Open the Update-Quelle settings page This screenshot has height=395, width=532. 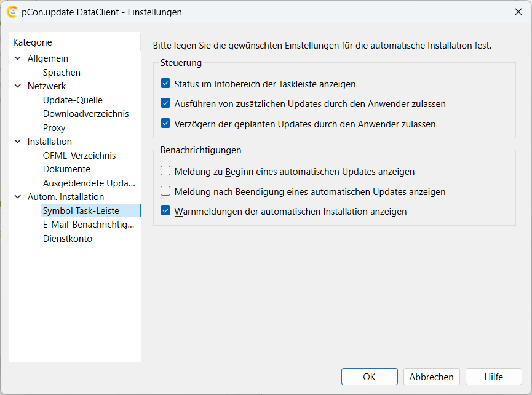click(73, 100)
